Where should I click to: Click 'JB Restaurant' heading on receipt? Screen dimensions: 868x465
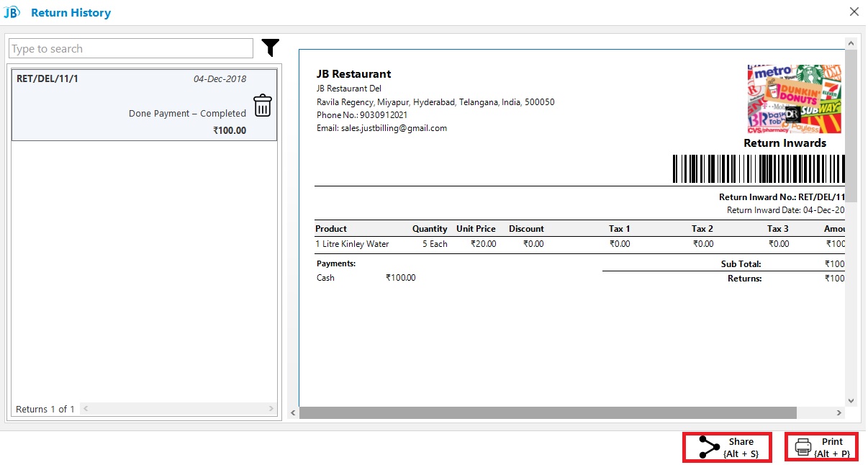(354, 73)
